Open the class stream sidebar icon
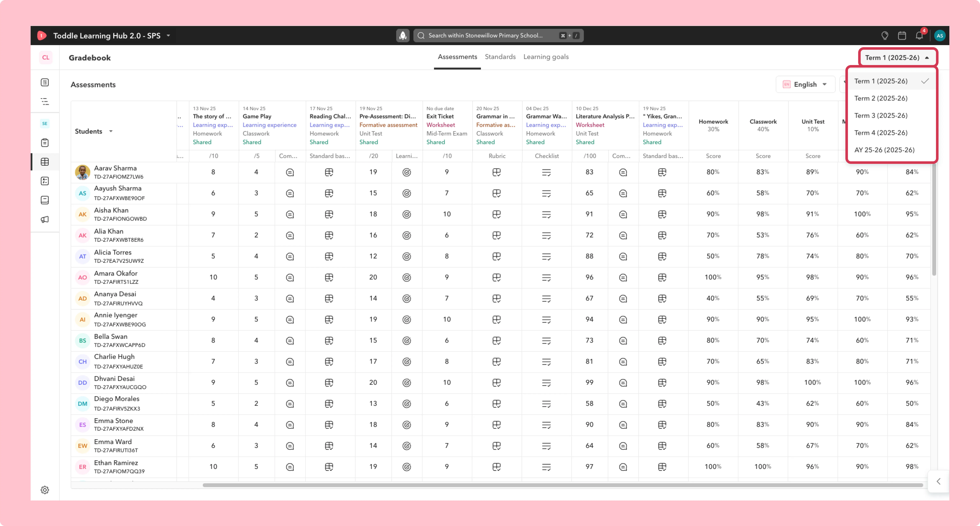The height and width of the screenshot is (526, 980). 45,82
